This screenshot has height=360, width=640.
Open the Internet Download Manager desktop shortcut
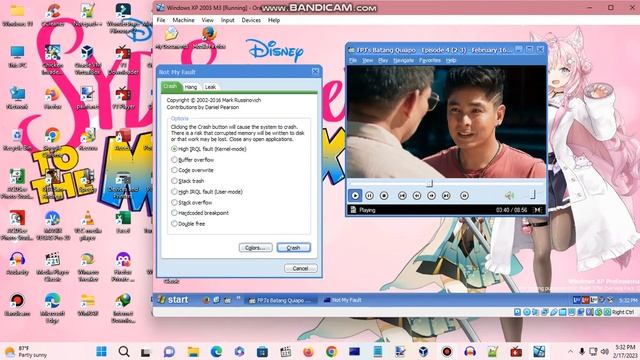tap(123, 308)
